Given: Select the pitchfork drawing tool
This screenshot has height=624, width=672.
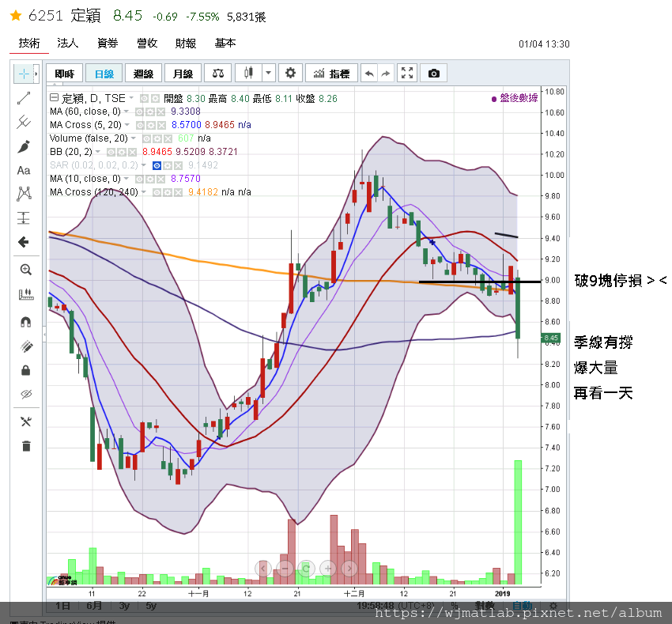Looking at the screenshot, I should (x=24, y=122).
